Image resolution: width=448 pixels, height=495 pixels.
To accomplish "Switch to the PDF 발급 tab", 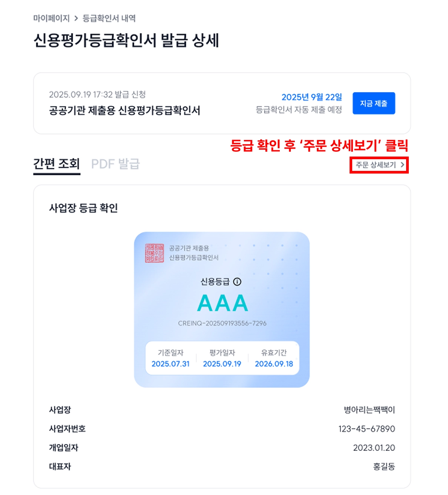I will (x=115, y=164).
